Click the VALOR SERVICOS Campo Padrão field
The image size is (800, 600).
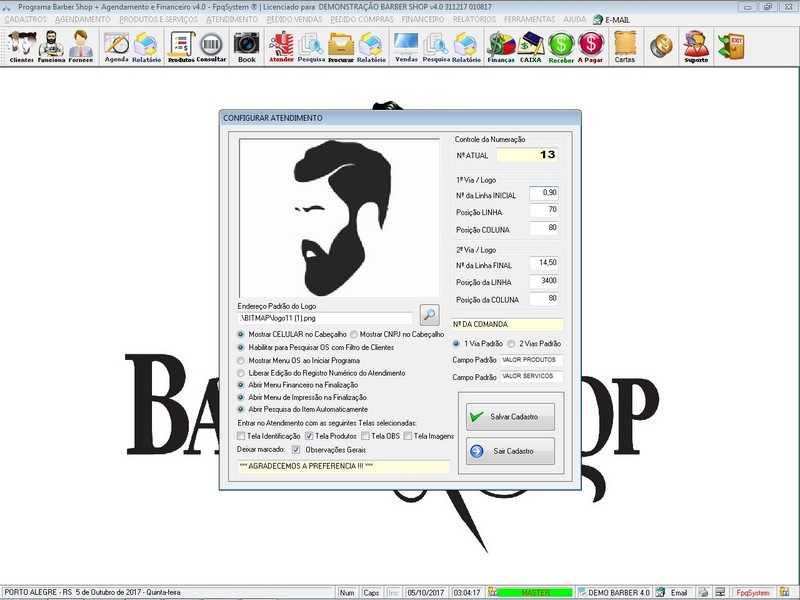point(531,377)
